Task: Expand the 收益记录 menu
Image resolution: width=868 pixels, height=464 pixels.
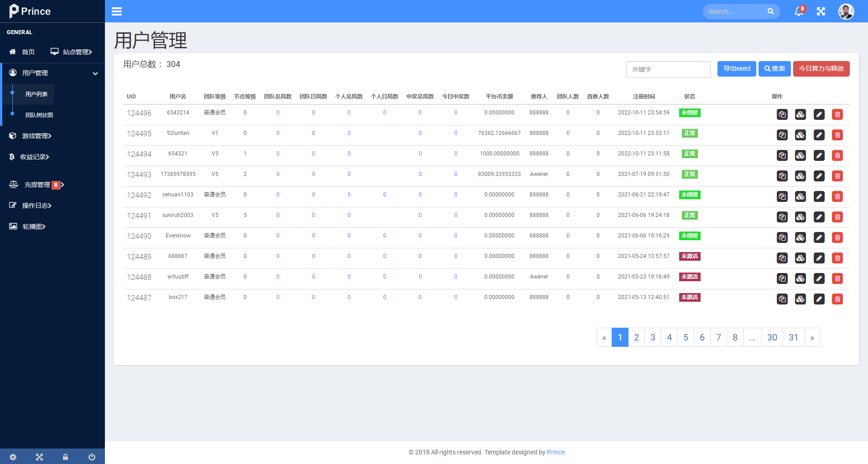Action: tap(29, 157)
